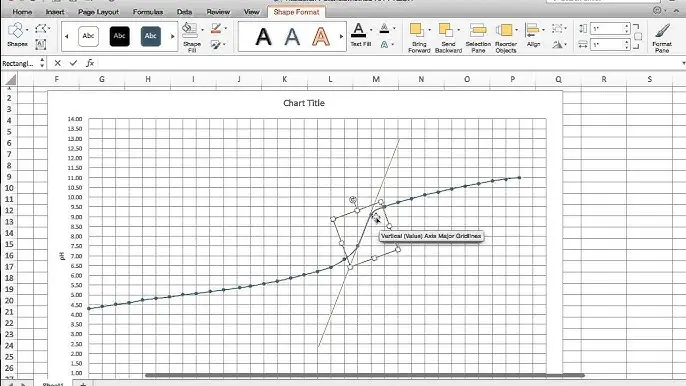
Task: Open the Reorder Objects dropdown arrow
Action: pos(517,30)
